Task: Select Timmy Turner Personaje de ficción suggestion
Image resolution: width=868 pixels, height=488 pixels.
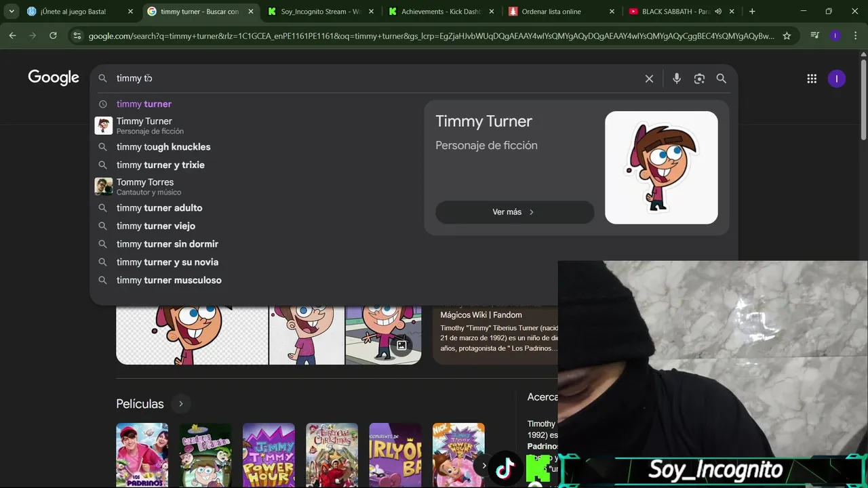Action: [150, 125]
